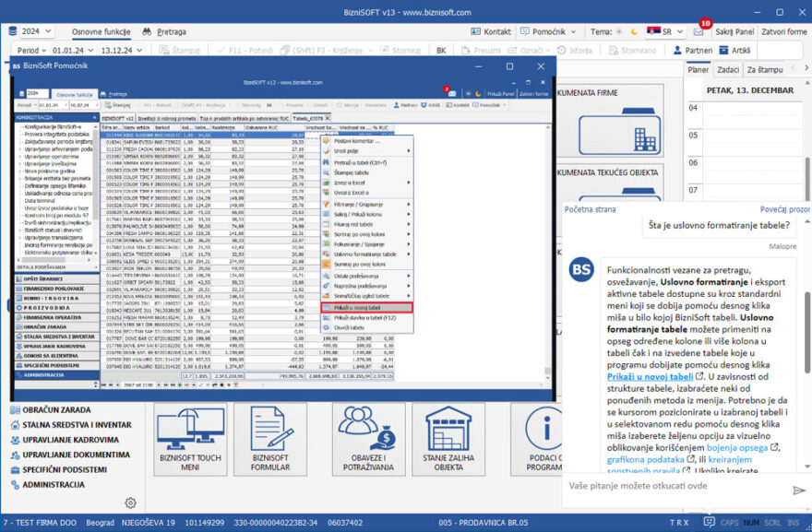Click the chat panel vertical scrollbar
812x532 pixels.
807,332
